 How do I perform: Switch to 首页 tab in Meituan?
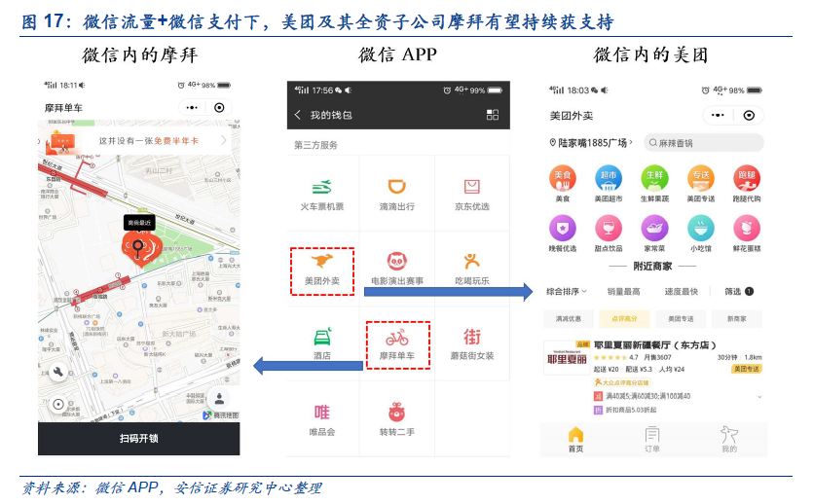[x=576, y=440]
